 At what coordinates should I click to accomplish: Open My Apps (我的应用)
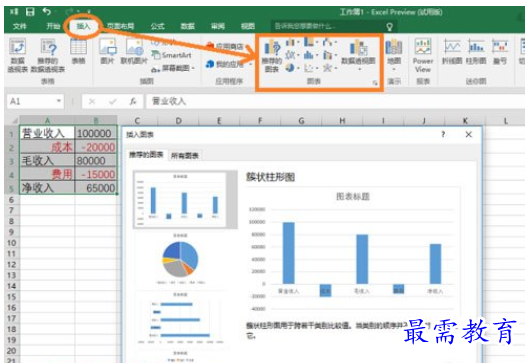point(225,64)
